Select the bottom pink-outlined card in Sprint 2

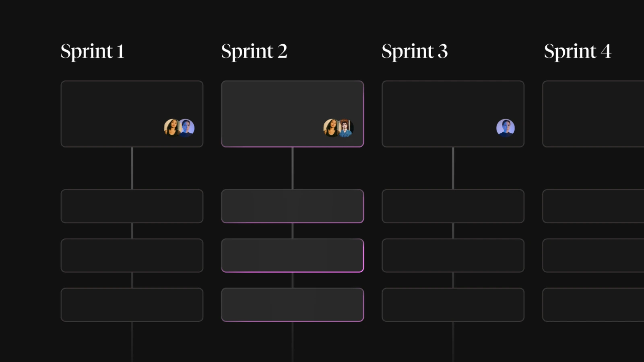(293, 305)
